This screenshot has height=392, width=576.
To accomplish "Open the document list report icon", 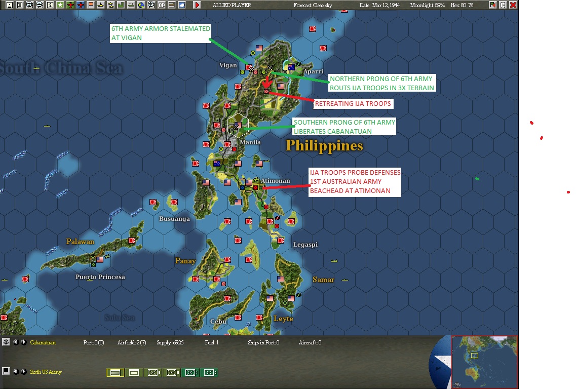I will (20, 5).
